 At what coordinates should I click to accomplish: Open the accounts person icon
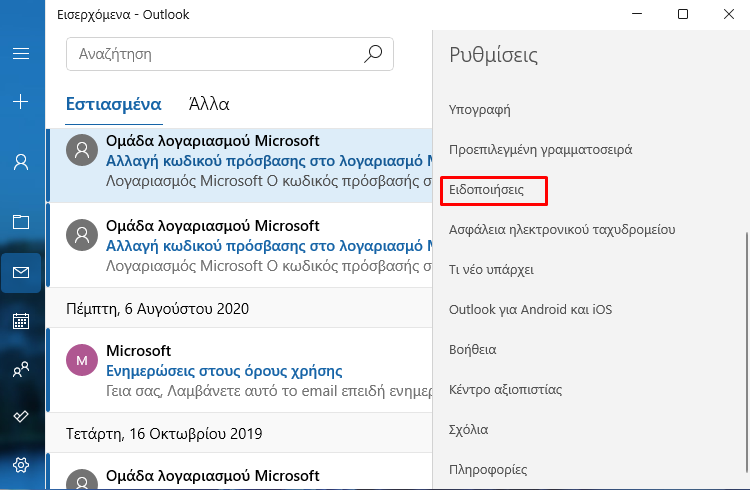[x=21, y=162]
